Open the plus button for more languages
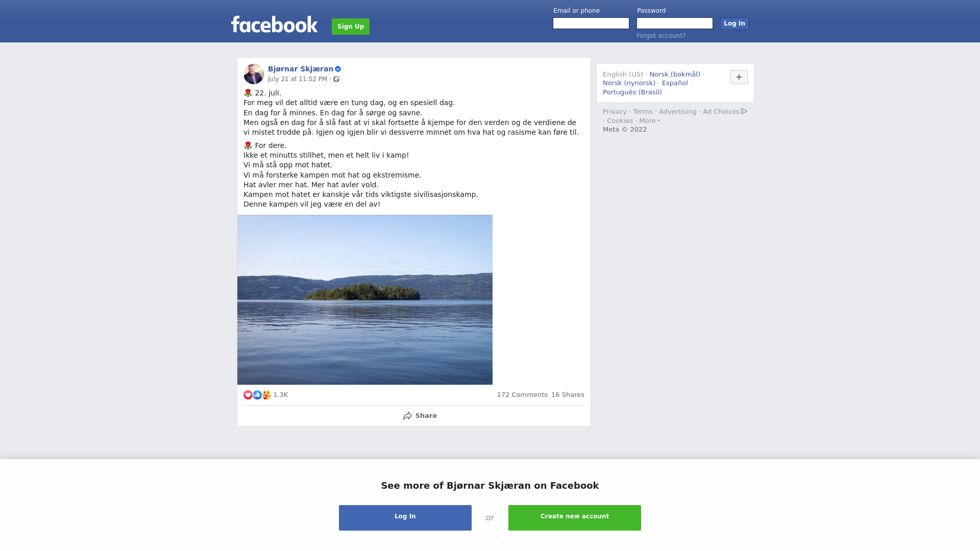The height and width of the screenshot is (551, 980). pos(739,77)
